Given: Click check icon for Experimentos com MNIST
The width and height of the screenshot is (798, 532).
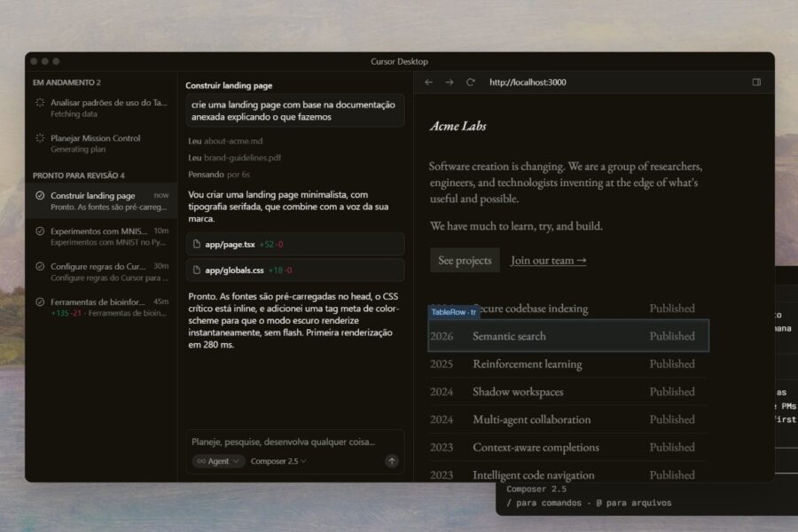Looking at the screenshot, I should (40, 231).
